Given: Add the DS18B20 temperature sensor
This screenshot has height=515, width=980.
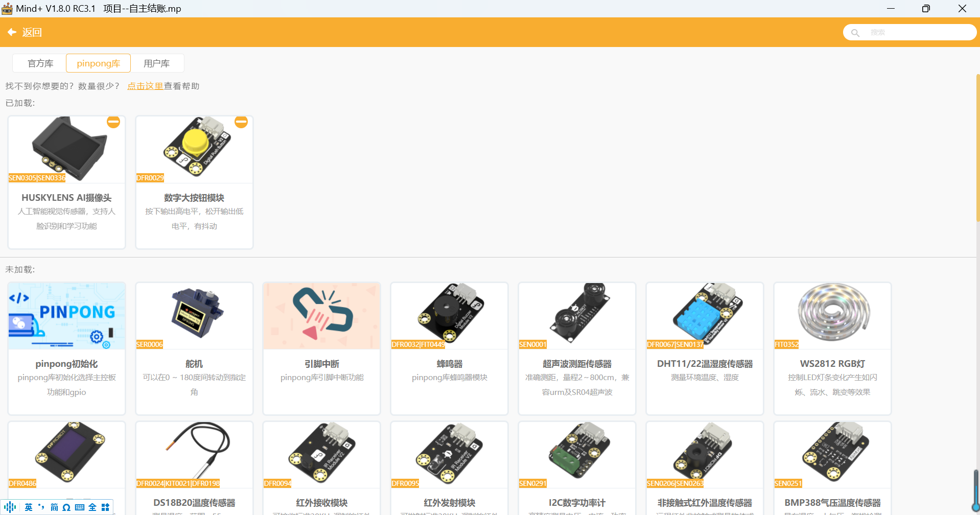Looking at the screenshot, I should (194, 468).
